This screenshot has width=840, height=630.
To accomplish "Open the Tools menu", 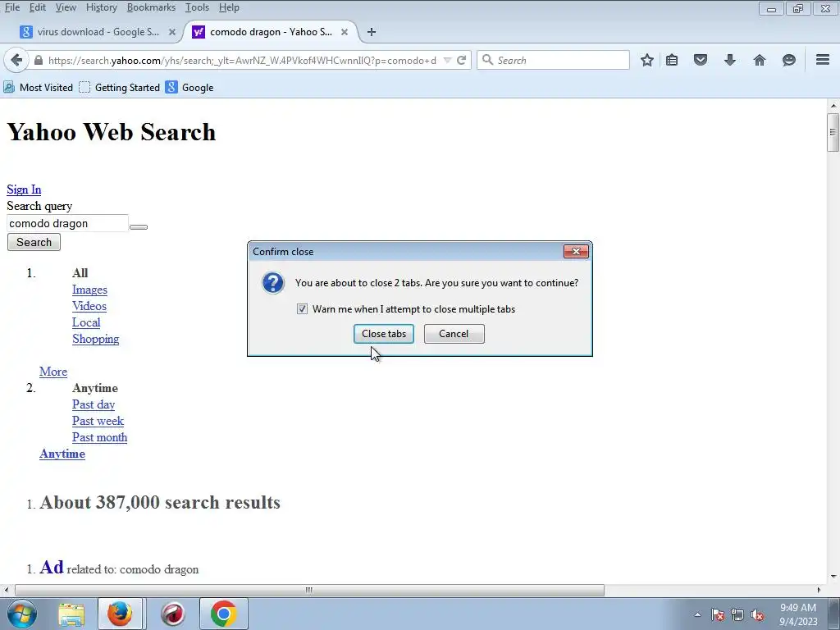I will (197, 7).
